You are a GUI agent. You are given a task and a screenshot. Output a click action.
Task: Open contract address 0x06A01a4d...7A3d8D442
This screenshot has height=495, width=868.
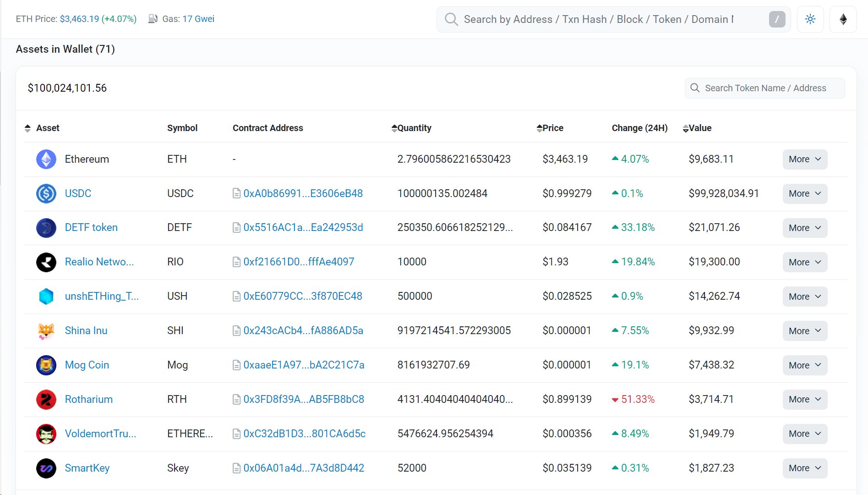tap(304, 468)
